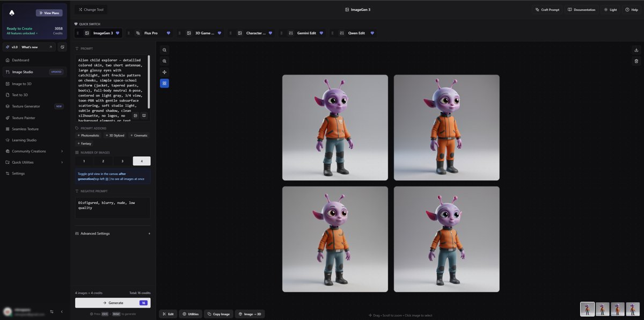Switch to Qwen Edit tool
This screenshot has width=644, height=320.
(x=354, y=33)
